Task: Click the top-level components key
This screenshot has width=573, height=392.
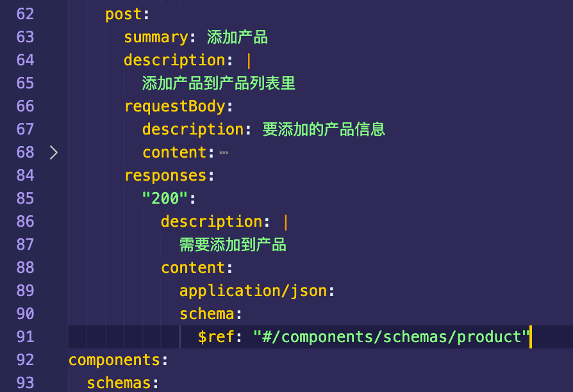Action: coord(114,360)
